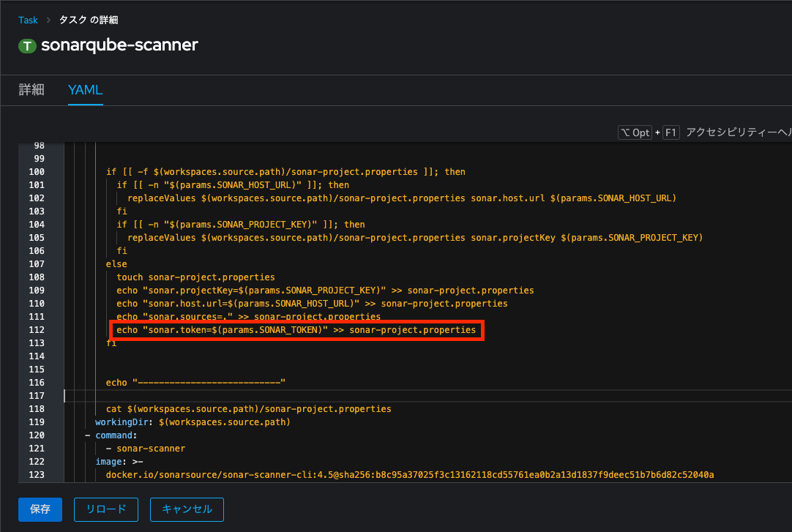Click line number 100 in the gutter

(x=37, y=172)
